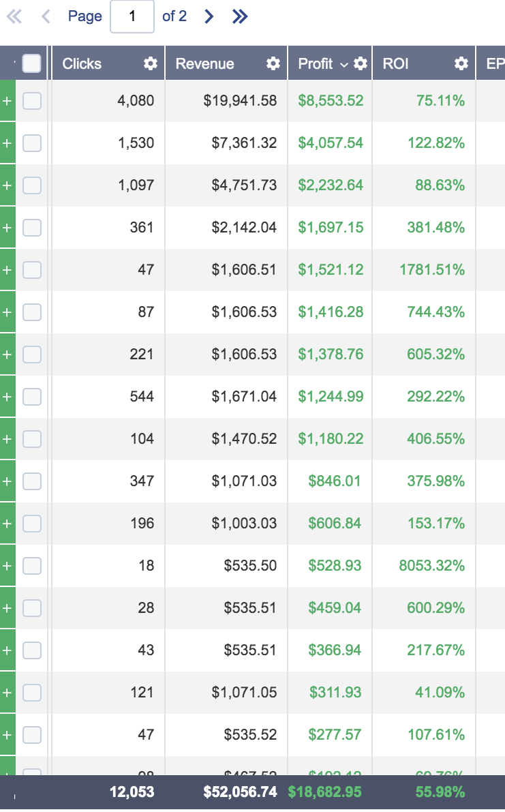
Task: Check the row with 4,080 clicks
Action: point(32,101)
